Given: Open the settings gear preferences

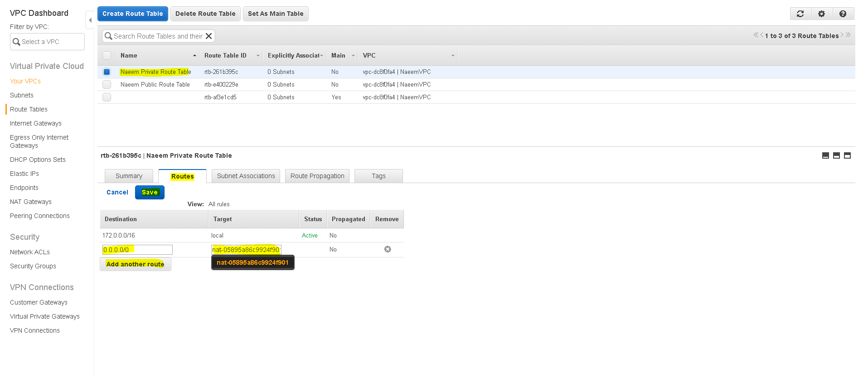Looking at the screenshot, I should tap(821, 14).
